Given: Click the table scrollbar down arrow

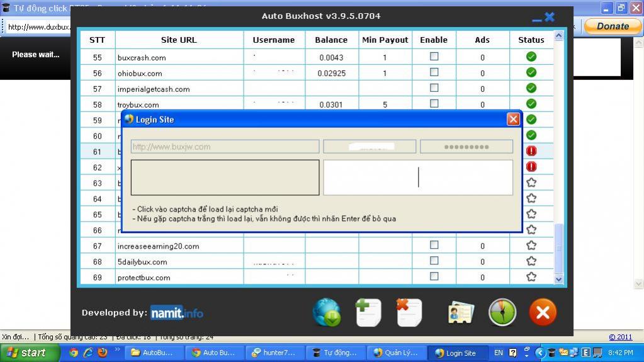Looking at the screenshot, I should (558, 279).
